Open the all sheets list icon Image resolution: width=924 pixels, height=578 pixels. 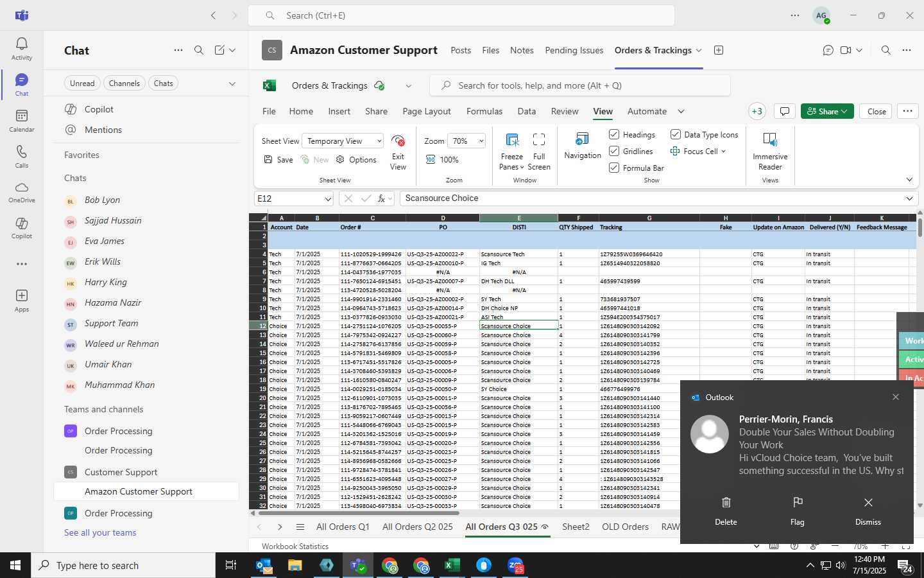(x=300, y=527)
